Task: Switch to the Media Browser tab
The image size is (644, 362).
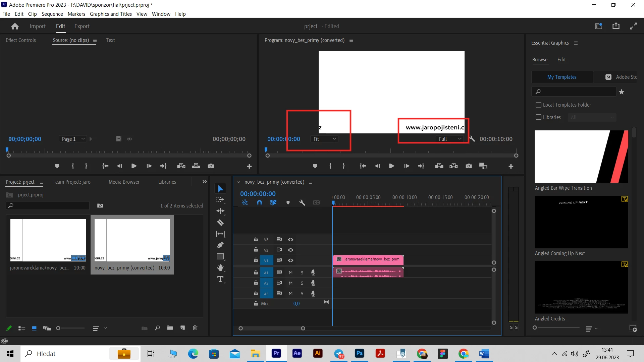Action: [x=124, y=182]
